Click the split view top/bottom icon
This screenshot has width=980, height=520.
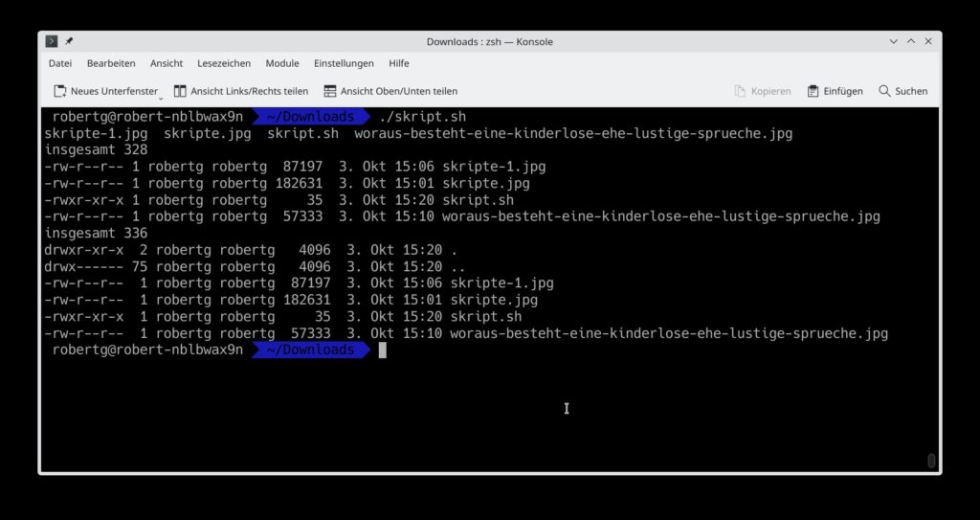pyautogui.click(x=330, y=91)
